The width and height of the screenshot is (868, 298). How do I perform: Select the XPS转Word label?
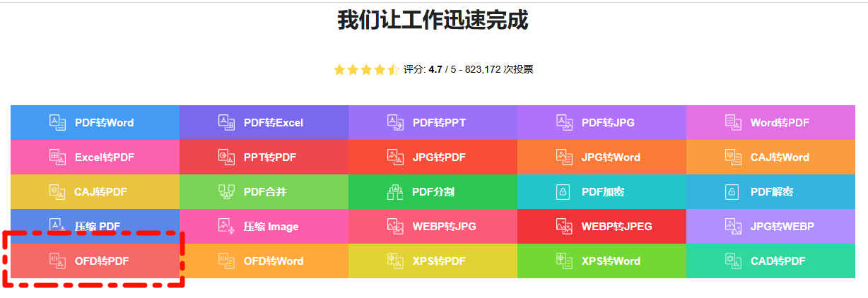pos(611,261)
